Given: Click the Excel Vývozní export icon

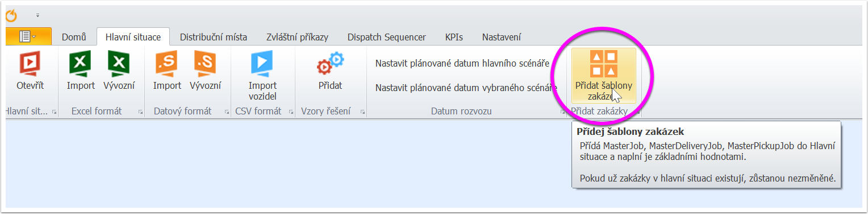Looking at the screenshot, I should 119,64.
